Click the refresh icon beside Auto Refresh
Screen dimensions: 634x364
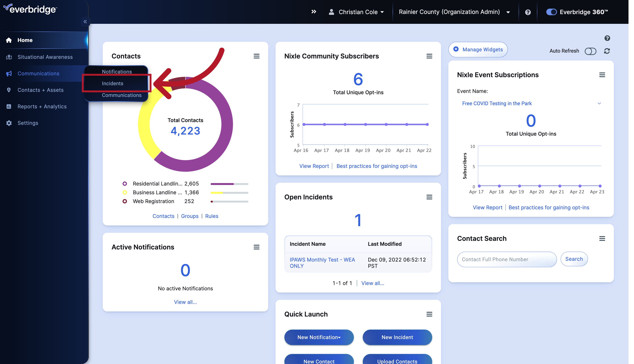tap(606, 51)
